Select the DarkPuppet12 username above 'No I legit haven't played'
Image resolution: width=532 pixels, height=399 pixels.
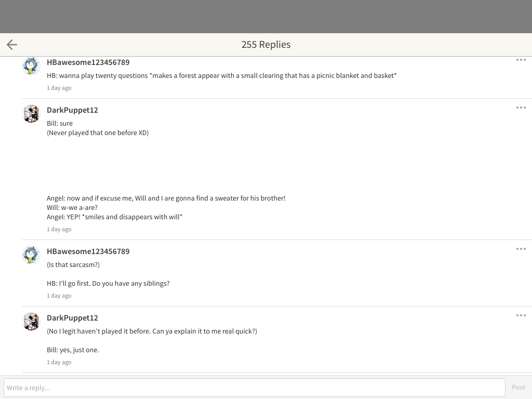click(x=72, y=317)
